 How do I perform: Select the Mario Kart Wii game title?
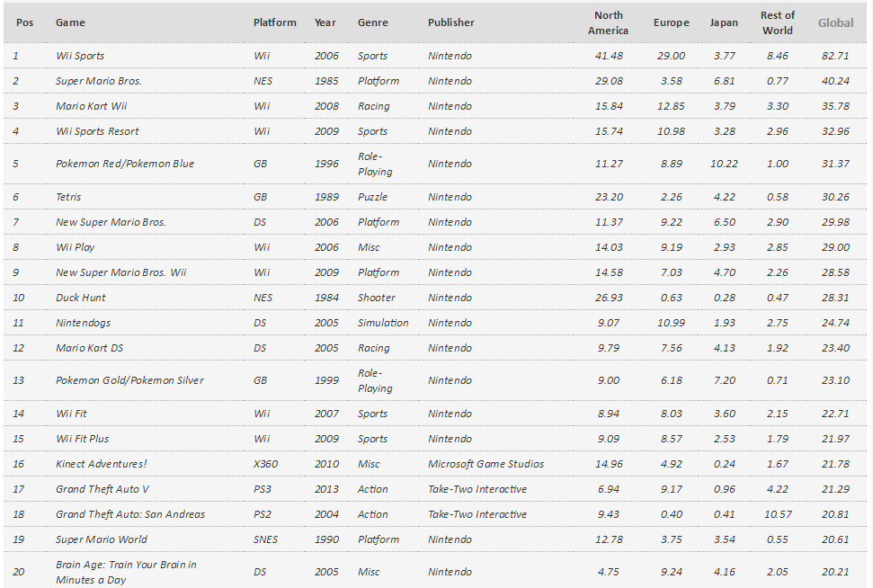click(92, 106)
